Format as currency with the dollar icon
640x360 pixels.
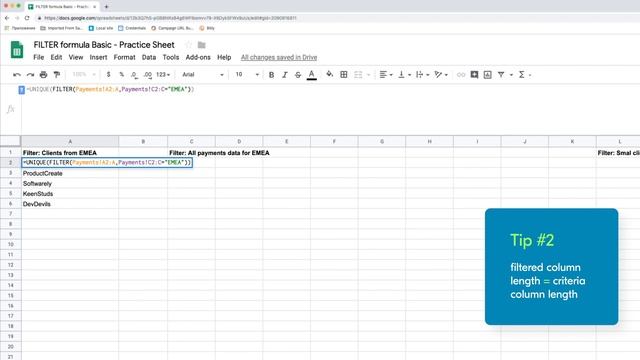point(108,75)
